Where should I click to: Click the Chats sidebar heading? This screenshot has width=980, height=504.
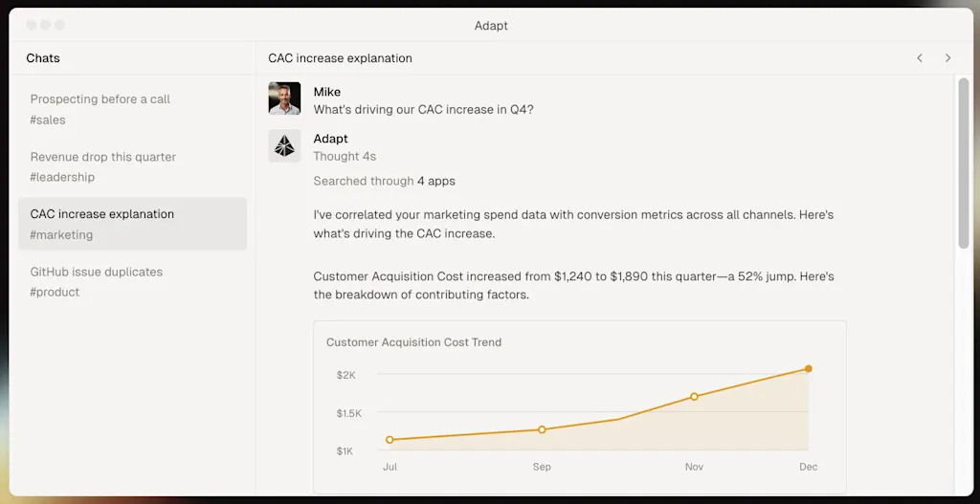pos(43,58)
